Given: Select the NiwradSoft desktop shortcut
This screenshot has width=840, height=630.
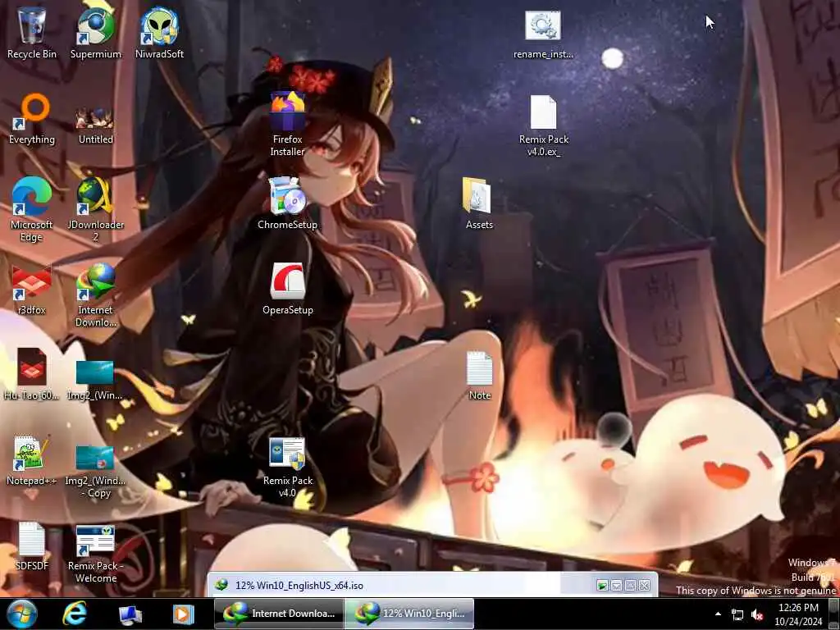Looking at the screenshot, I should tap(160, 33).
